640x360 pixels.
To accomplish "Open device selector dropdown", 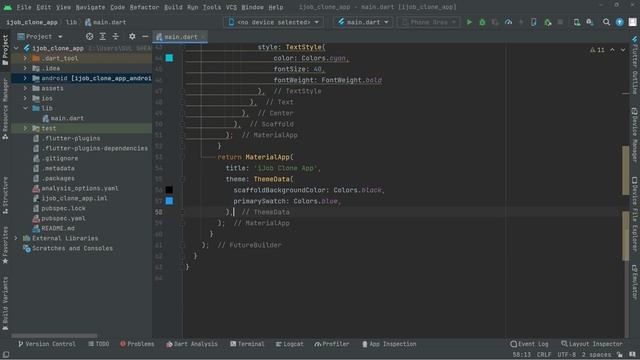I will [273, 22].
